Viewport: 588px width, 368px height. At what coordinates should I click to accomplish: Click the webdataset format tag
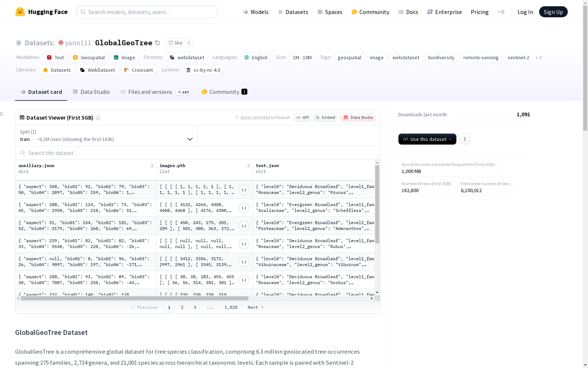tap(187, 57)
